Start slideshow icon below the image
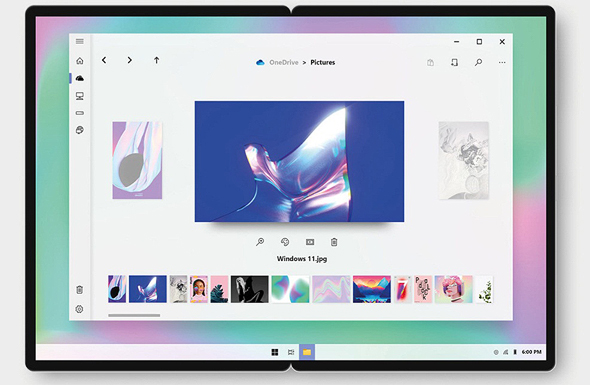This screenshot has height=385, width=590. 310,242
